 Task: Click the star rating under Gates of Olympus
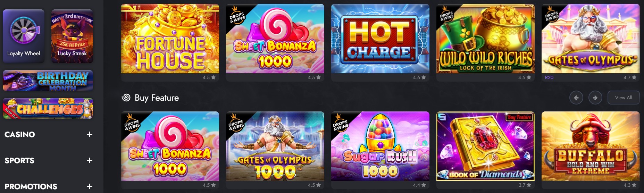[630, 77]
